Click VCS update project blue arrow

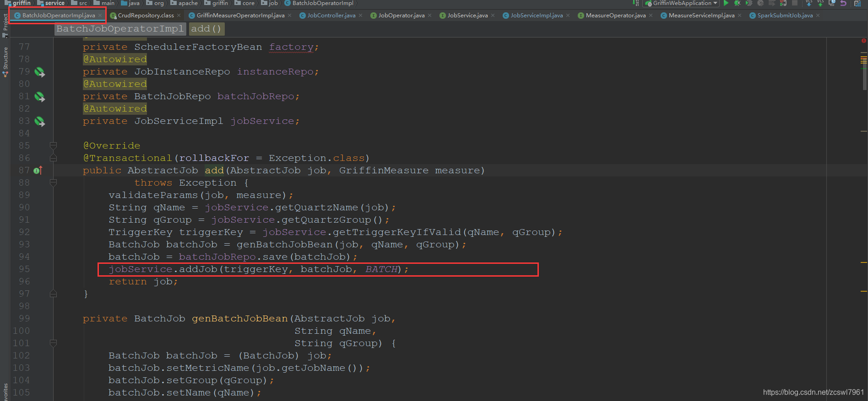(809, 3)
